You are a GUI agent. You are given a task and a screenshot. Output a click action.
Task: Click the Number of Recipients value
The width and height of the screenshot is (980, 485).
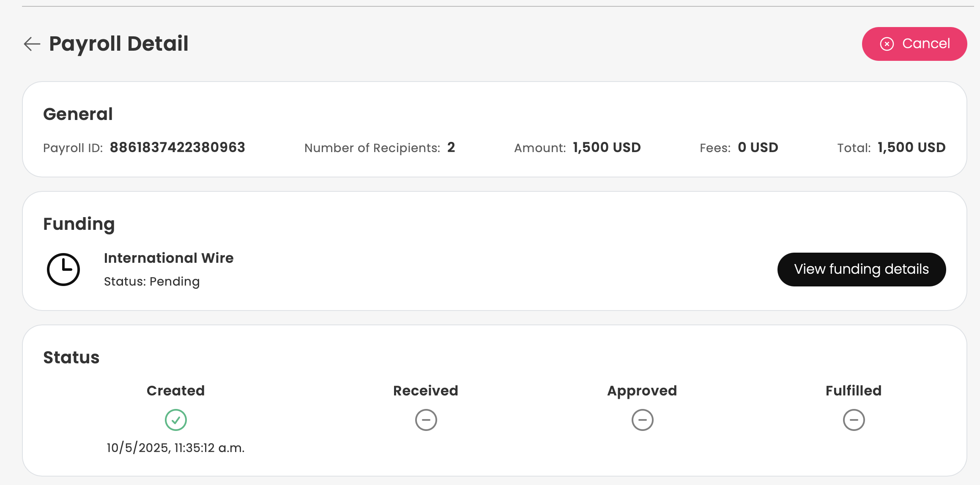(x=451, y=147)
